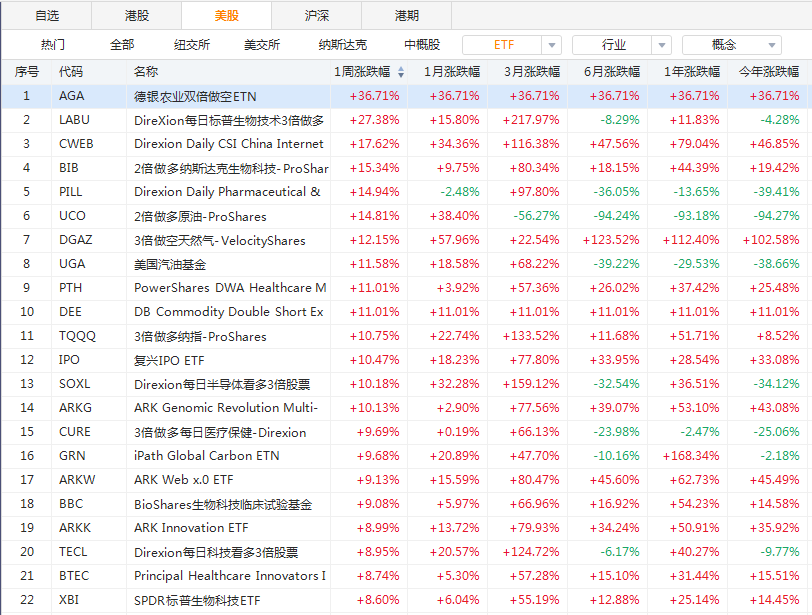Click CWEB's +17.62% weekly change
Viewport: 812px width, 615px height.
coord(374,144)
